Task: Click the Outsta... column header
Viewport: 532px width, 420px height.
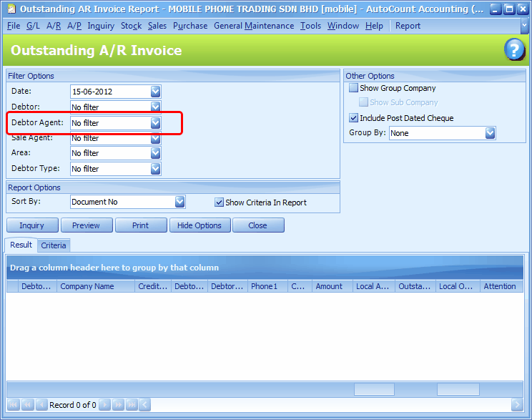Action: [x=415, y=286]
